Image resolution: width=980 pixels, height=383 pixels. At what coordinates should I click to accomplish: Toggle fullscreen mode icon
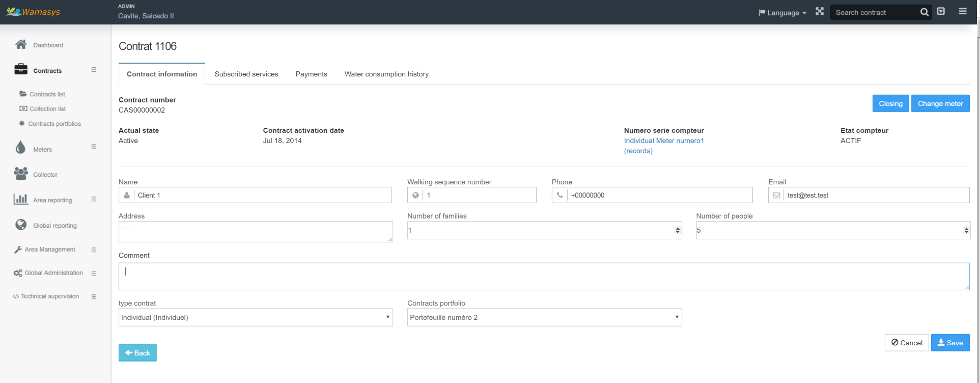pos(820,11)
